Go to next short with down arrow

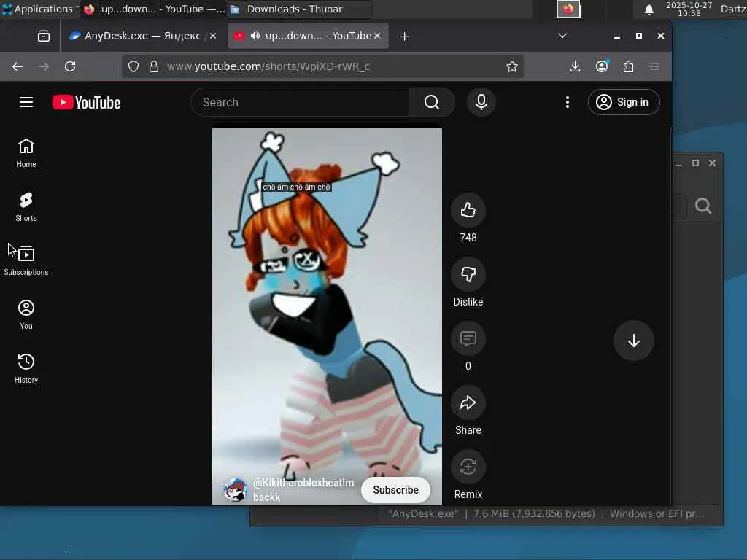[x=633, y=341]
